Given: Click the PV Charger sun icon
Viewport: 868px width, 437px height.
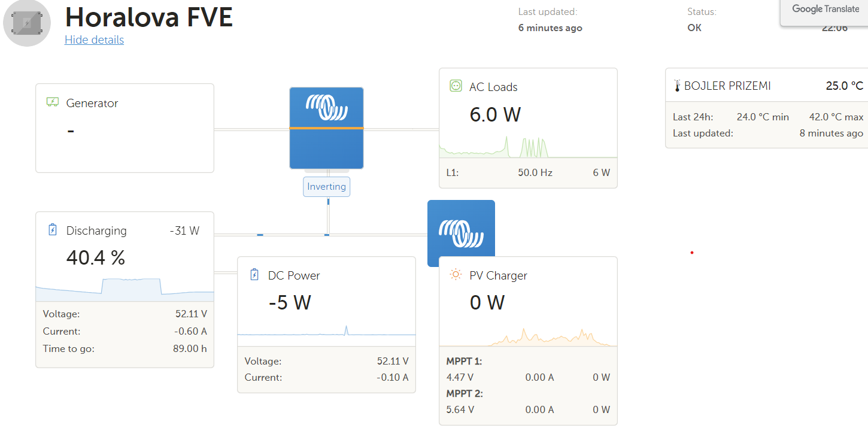Looking at the screenshot, I should [456, 275].
